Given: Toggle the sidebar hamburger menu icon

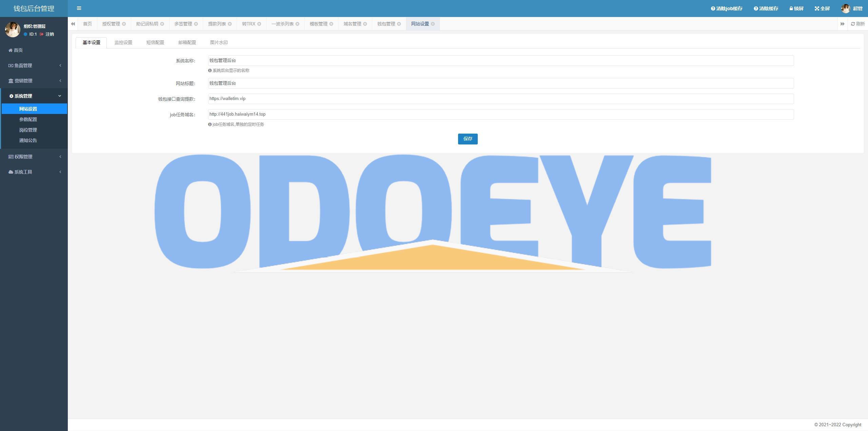Looking at the screenshot, I should (79, 8).
